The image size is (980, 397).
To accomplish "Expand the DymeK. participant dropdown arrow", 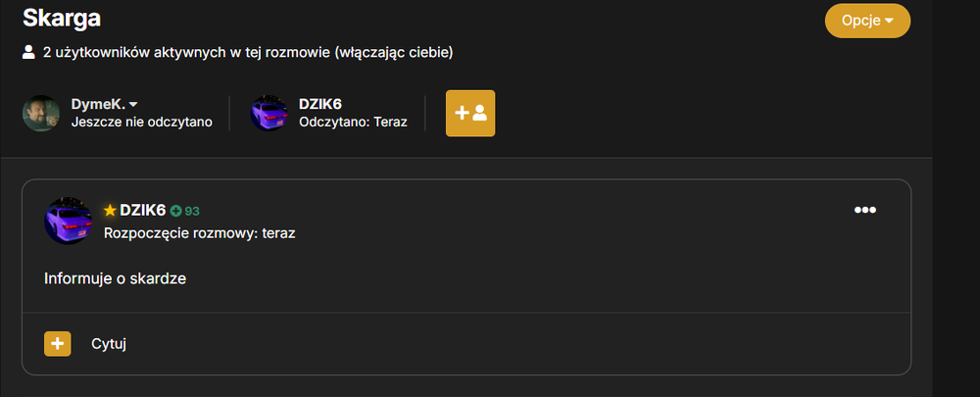I will tap(133, 105).
